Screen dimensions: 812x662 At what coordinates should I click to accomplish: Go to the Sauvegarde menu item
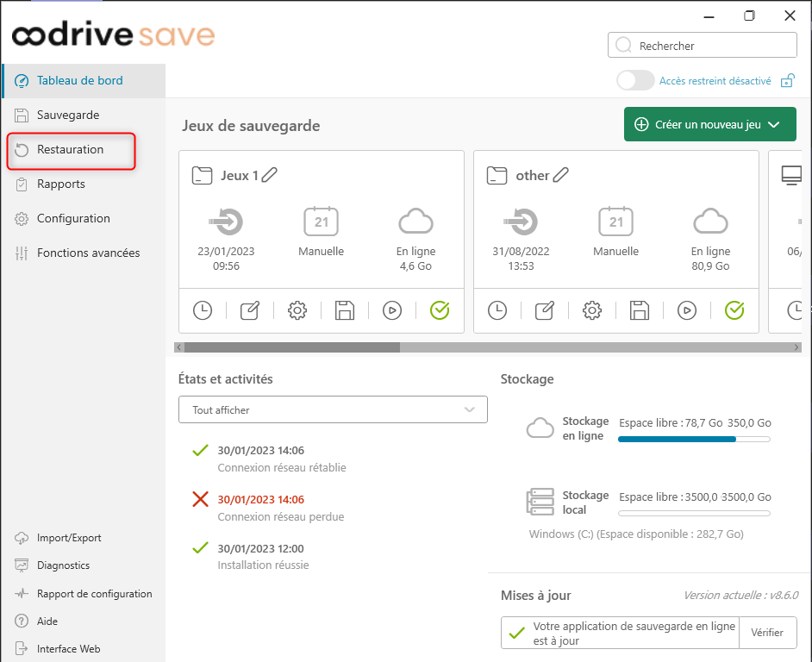point(67,116)
